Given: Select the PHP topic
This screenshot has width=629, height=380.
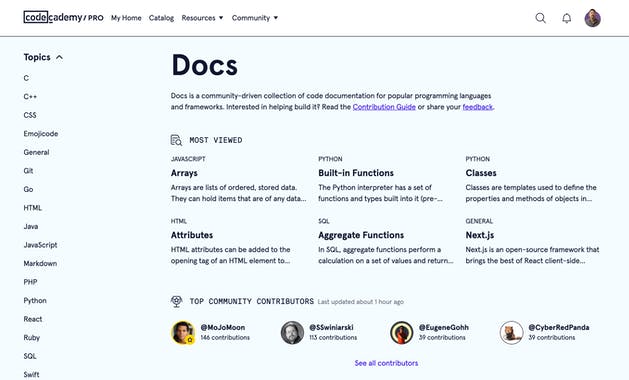Looking at the screenshot, I should tap(30, 282).
